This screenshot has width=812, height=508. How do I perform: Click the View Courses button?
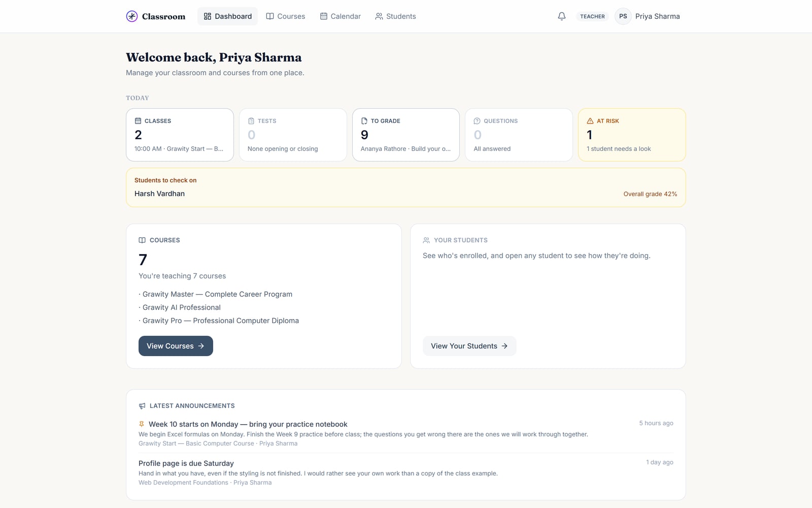point(176,346)
